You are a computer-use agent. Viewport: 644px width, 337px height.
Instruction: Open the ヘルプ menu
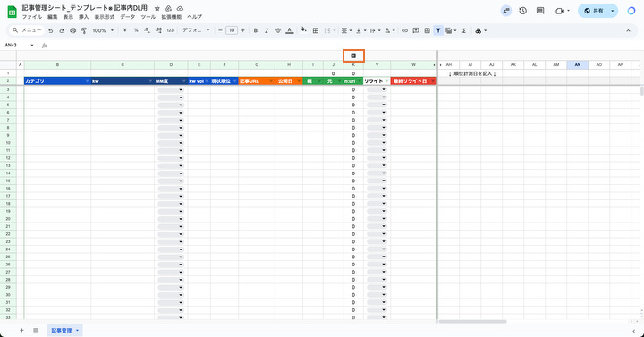pos(194,17)
